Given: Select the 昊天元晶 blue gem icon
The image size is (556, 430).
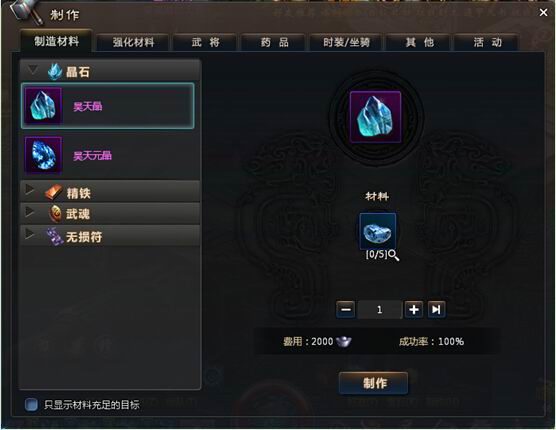Looking at the screenshot, I should click(43, 155).
